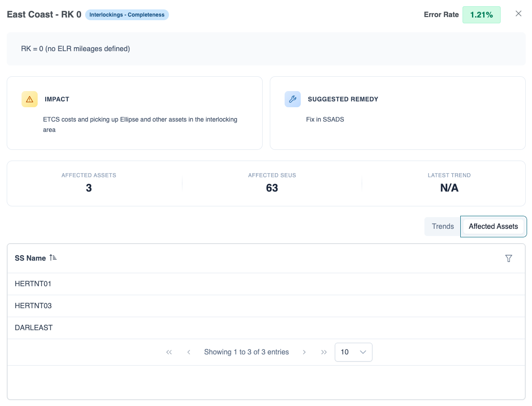Jump to the last page of table entries
This screenshot has width=532, height=406.
[x=324, y=352]
